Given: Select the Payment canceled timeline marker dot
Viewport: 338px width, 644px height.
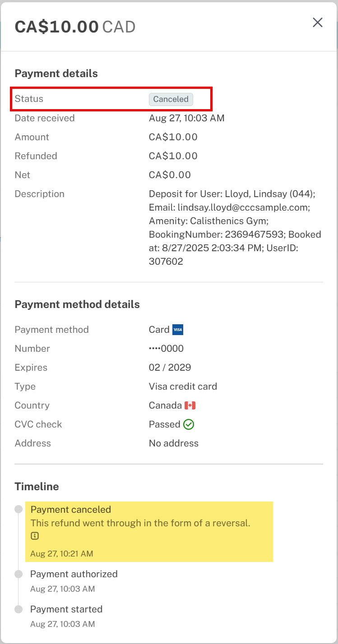Looking at the screenshot, I should pyautogui.click(x=19, y=509).
